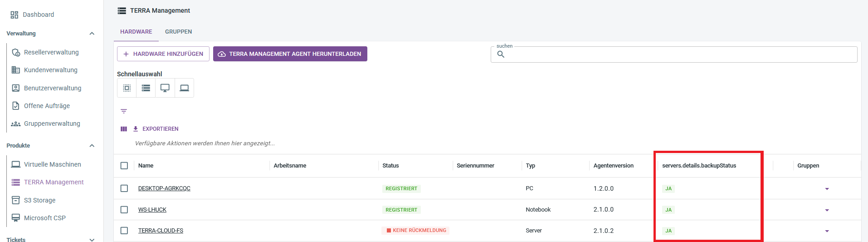Switch to the GRUPPEN tab
The image size is (868, 242).
(x=178, y=32)
